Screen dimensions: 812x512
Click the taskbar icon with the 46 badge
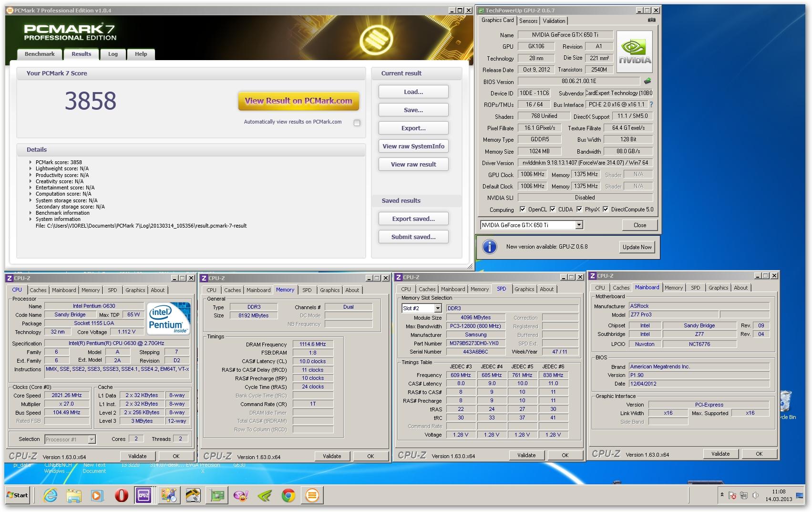(193, 495)
